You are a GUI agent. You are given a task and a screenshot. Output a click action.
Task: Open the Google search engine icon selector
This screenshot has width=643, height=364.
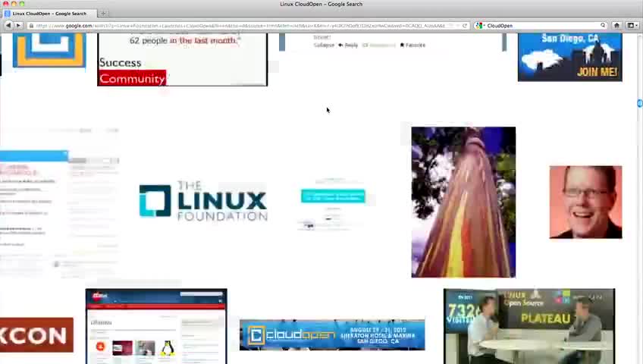(479, 26)
